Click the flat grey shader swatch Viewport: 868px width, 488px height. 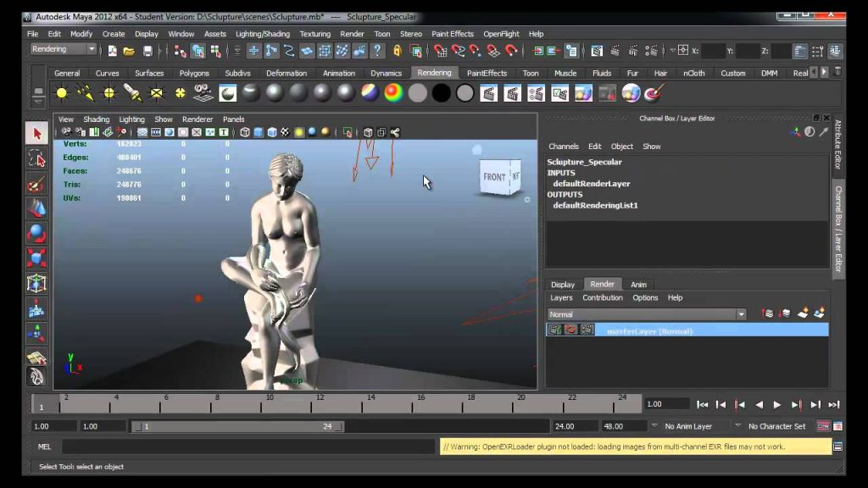tap(417, 93)
